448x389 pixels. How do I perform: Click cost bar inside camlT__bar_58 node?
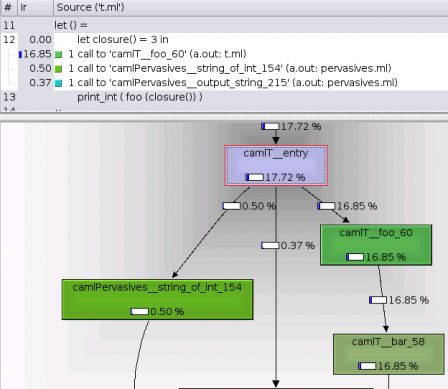[367, 366]
